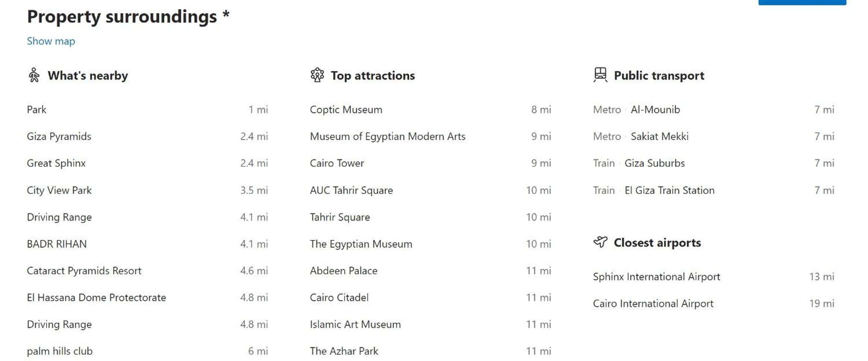Viewport: 868px width, 361px height.
Task: Click the Cairo Citadel entry
Action: 339,297
